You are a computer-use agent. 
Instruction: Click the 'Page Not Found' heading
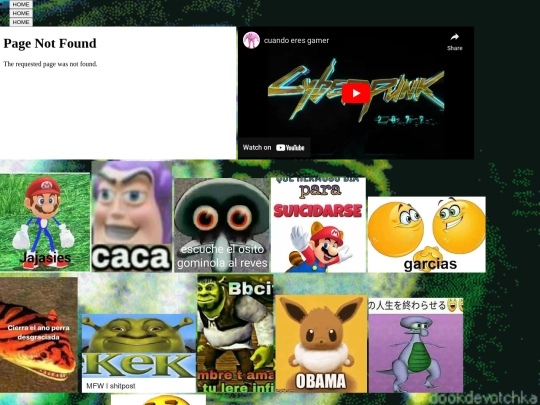pos(50,43)
